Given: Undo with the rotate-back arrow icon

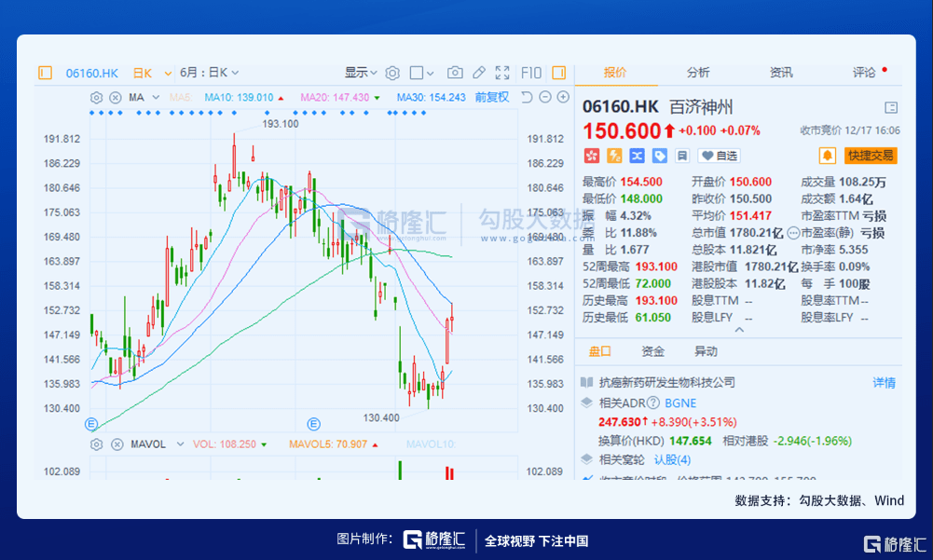Looking at the screenshot, I should pos(527,97).
